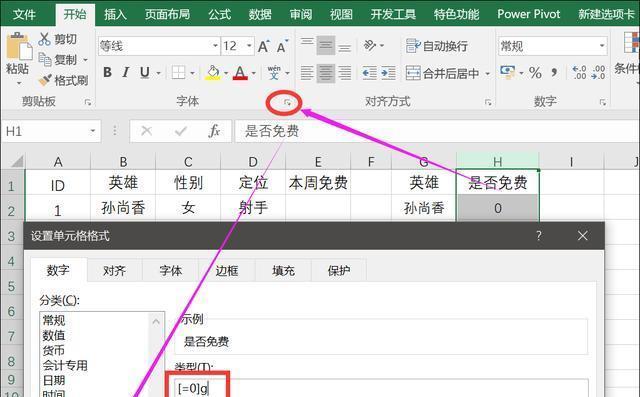Expand the copy options arrow

[x=85, y=60]
